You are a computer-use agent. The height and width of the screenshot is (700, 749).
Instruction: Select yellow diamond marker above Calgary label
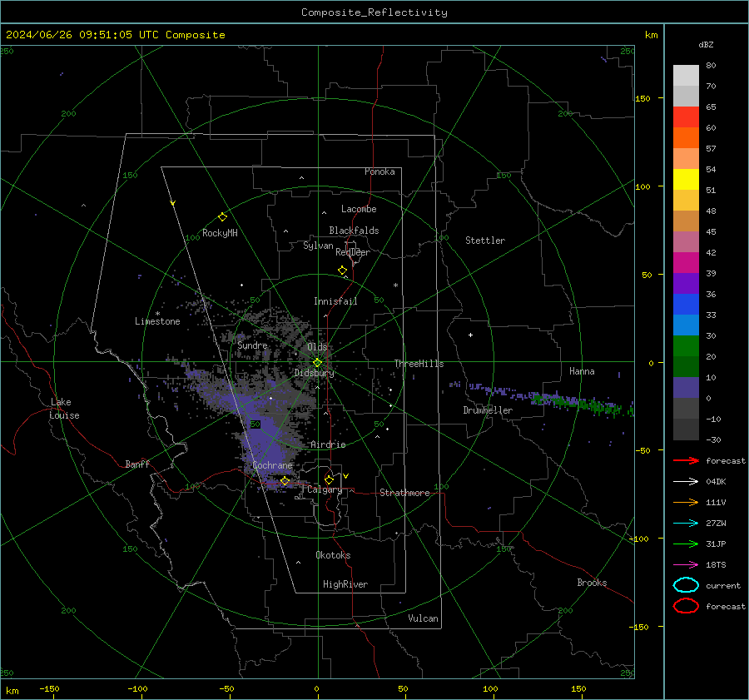pos(329,479)
